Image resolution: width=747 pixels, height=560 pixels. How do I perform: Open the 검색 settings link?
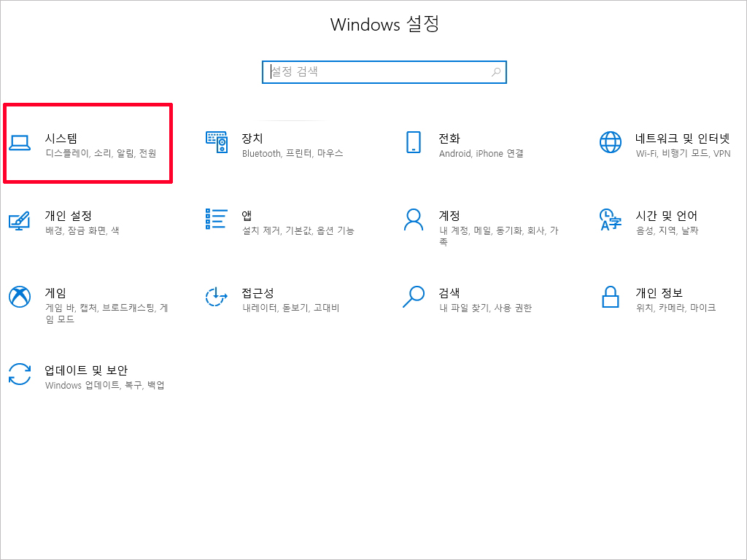(449, 293)
